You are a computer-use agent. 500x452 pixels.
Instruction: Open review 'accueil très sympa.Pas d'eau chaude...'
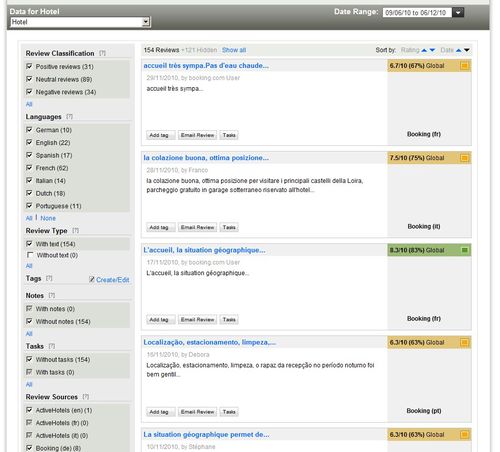coord(206,66)
